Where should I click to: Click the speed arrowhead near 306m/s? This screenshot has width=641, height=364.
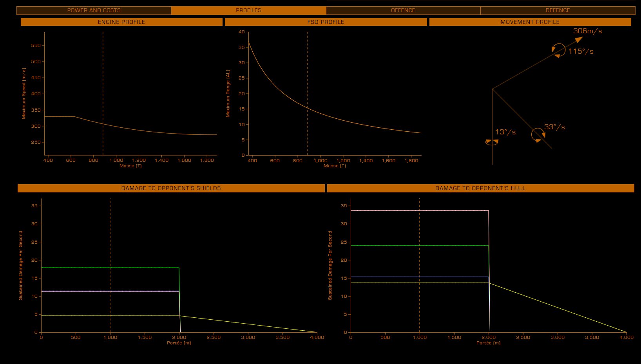(579, 39)
